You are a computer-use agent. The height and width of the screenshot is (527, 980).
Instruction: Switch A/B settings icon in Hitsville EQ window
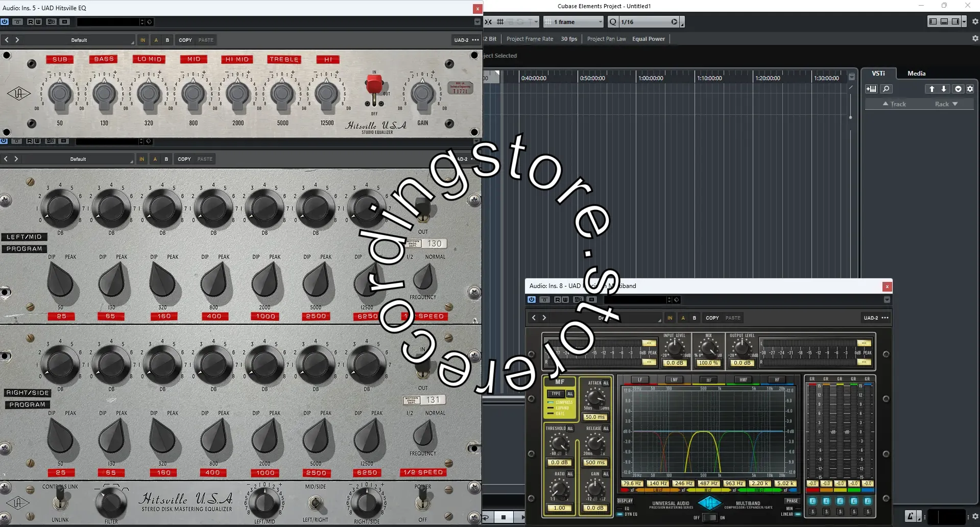point(52,22)
